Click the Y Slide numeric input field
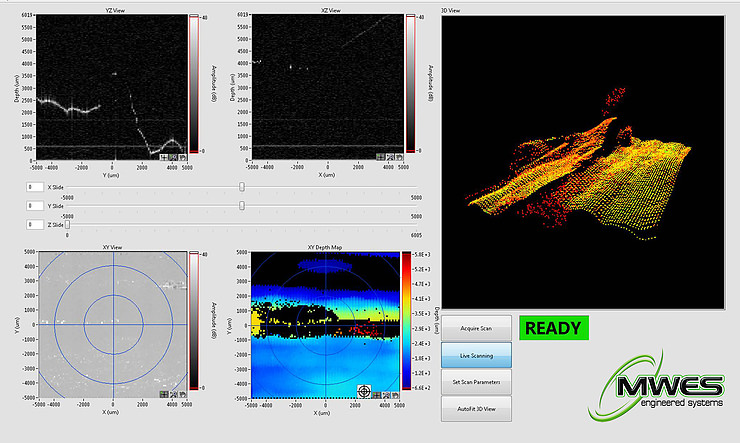Screen dimensions: 740x443 [35, 206]
